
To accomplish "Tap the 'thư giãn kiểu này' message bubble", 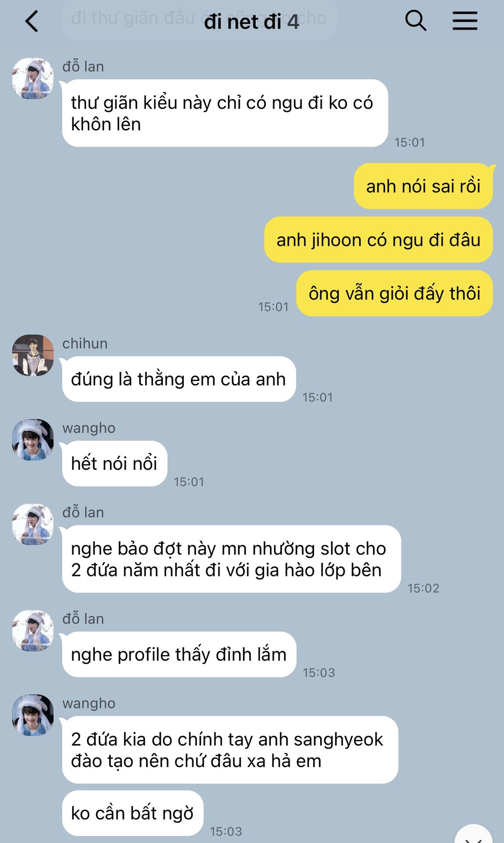I will (225, 113).
